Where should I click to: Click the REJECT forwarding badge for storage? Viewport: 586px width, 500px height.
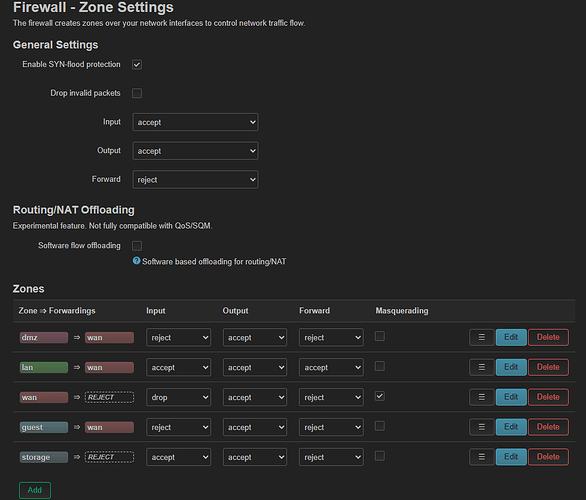pos(110,457)
